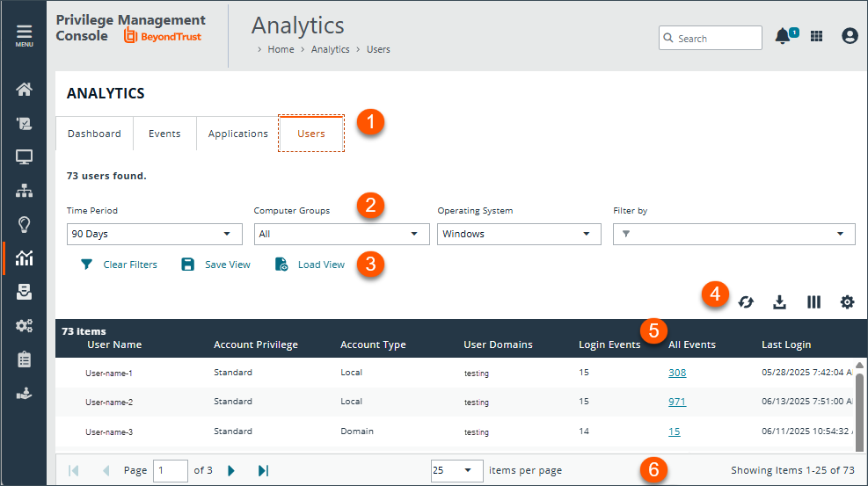This screenshot has width=868, height=486.
Task: Sort by Account Type column header
Action: pyautogui.click(x=373, y=345)
